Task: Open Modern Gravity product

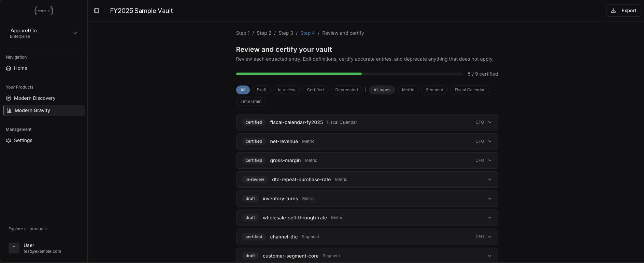Action: click(x=44, y=110)
